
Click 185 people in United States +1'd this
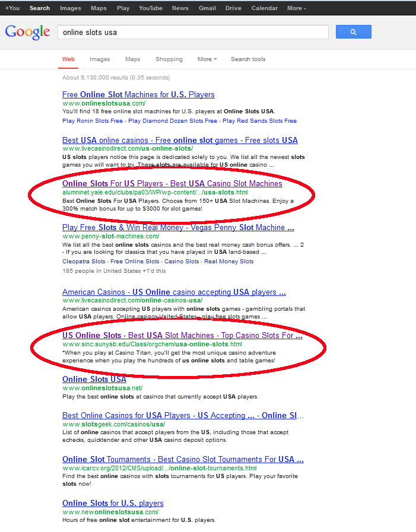pos(114,271)
